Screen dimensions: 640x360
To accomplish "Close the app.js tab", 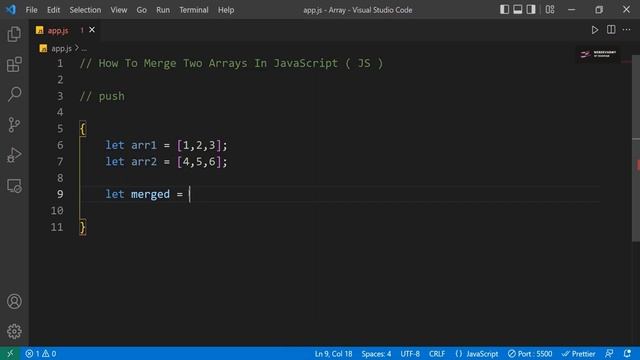I will 92,30.
